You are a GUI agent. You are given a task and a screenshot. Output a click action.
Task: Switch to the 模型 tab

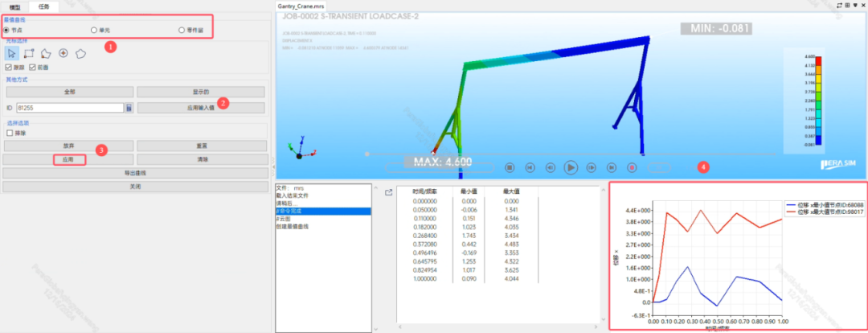[14, 6]
